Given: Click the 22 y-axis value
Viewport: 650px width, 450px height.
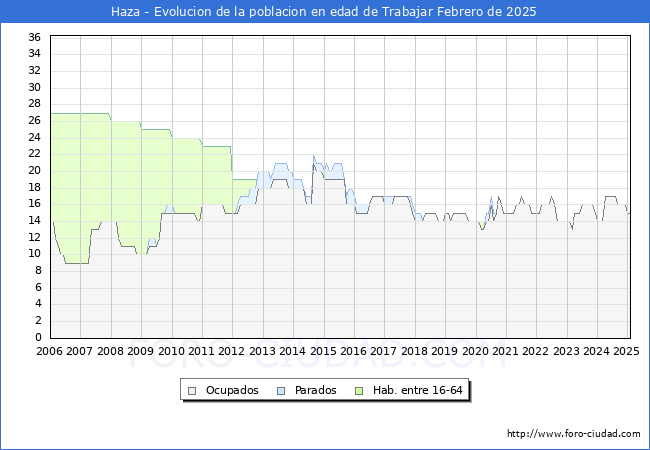Looking at the screenshot, I should click(35, 154).
